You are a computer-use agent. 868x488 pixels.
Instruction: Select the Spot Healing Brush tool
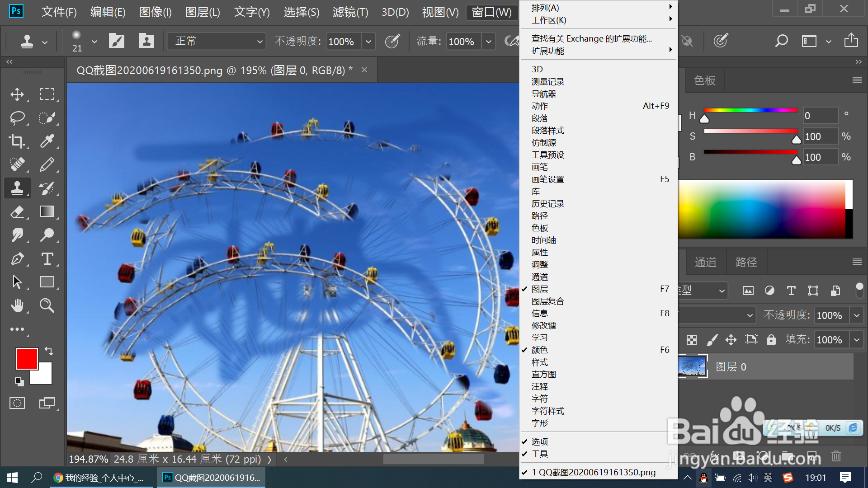click(17, 164)
